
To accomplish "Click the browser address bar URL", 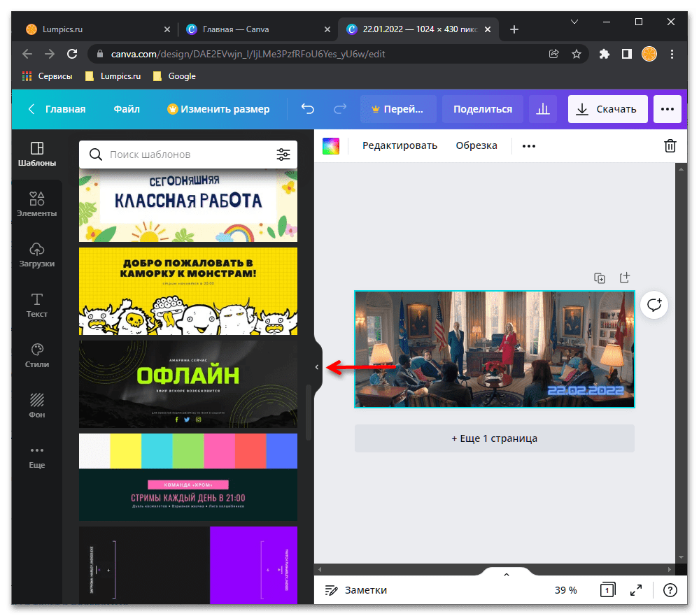I will coord(248,54).
